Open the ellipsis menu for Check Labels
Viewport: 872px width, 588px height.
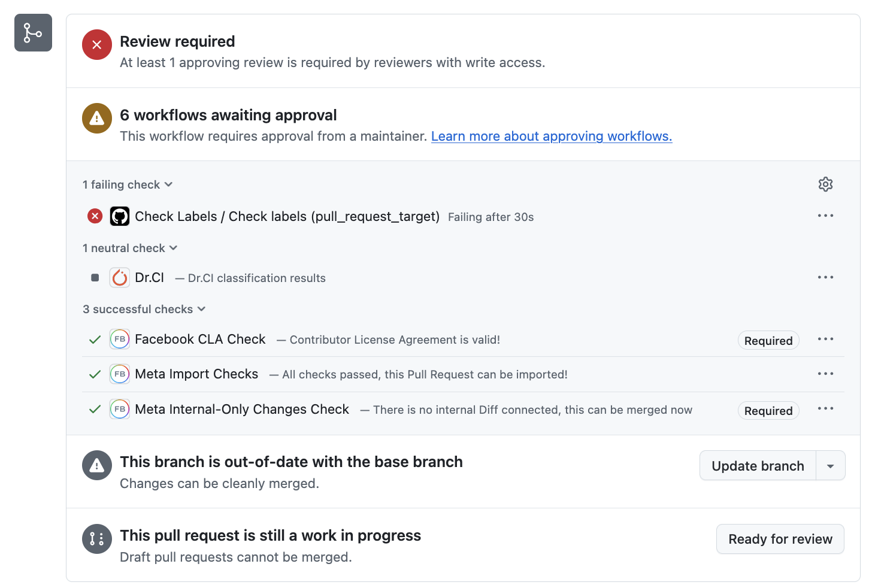click(825, 216)
